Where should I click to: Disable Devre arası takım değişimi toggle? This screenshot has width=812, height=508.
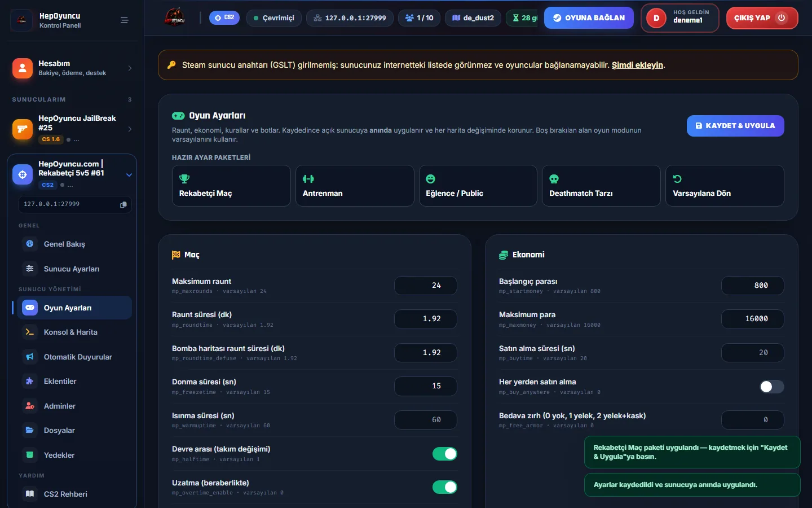445,454
